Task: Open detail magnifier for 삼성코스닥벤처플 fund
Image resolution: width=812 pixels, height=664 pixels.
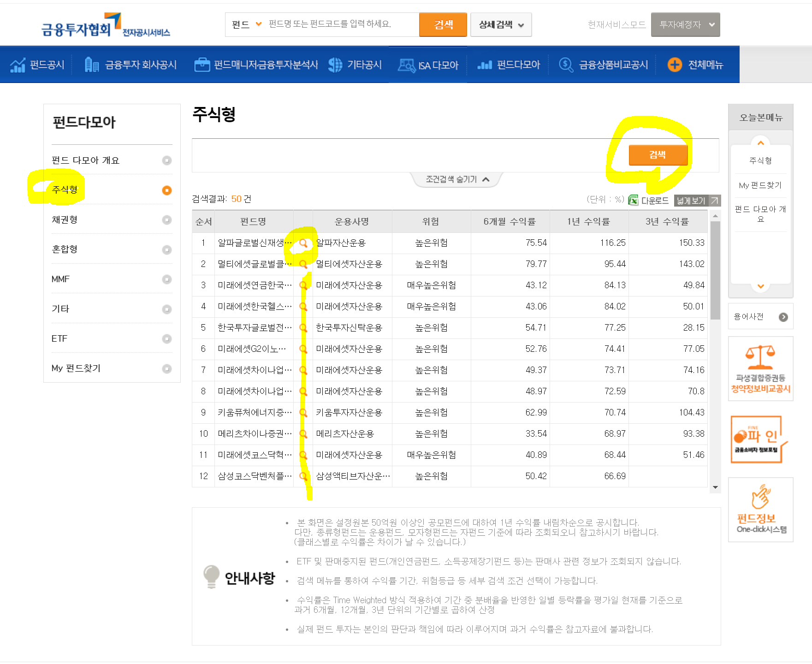Action: tap(303, 476)
